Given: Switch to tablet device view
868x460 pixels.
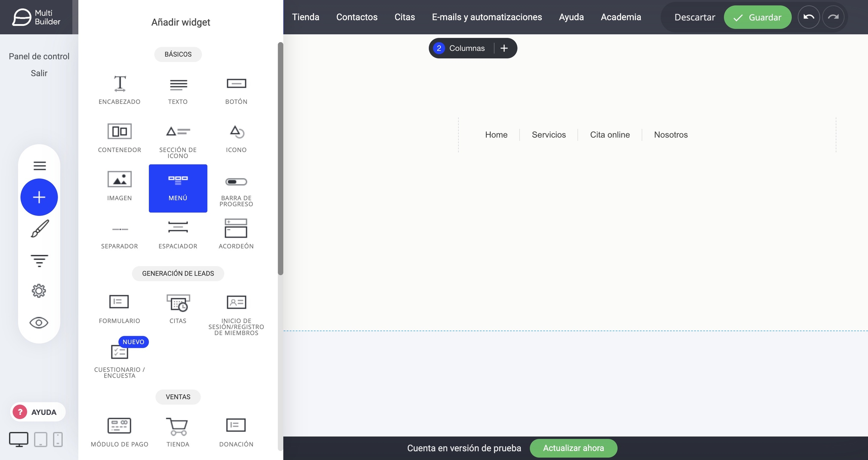Looking at the screenshot, I should pos(41,439).
